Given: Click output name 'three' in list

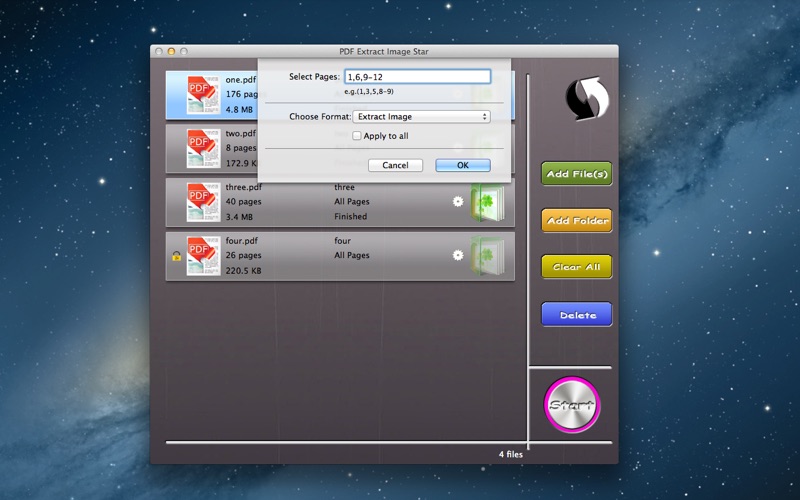Looking at the screenshot, I should (x=344, y=187).
